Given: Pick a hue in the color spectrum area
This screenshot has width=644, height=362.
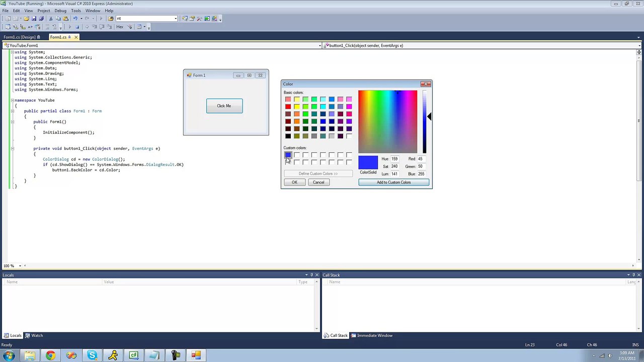Looking at the screenshot, I should [x=387, y=122].
